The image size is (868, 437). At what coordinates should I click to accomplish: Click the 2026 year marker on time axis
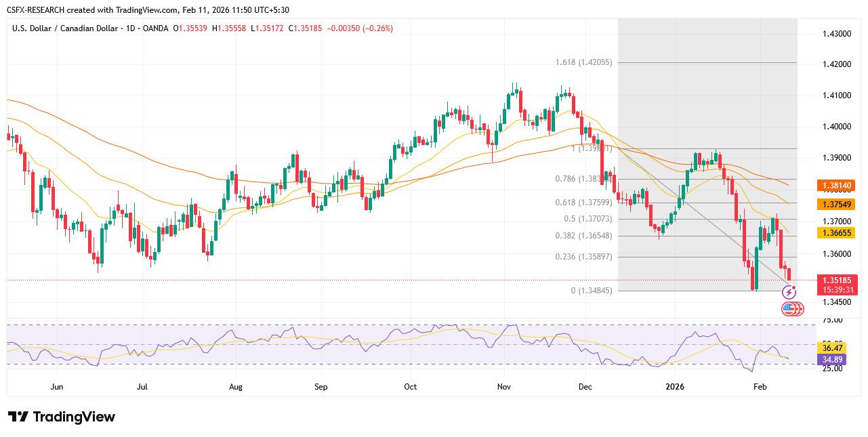675,387
